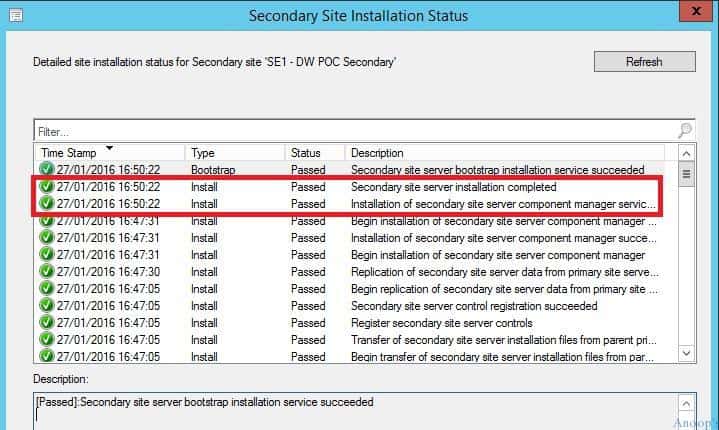Close the Secondary Site Installation Status window

click(695, 12)
